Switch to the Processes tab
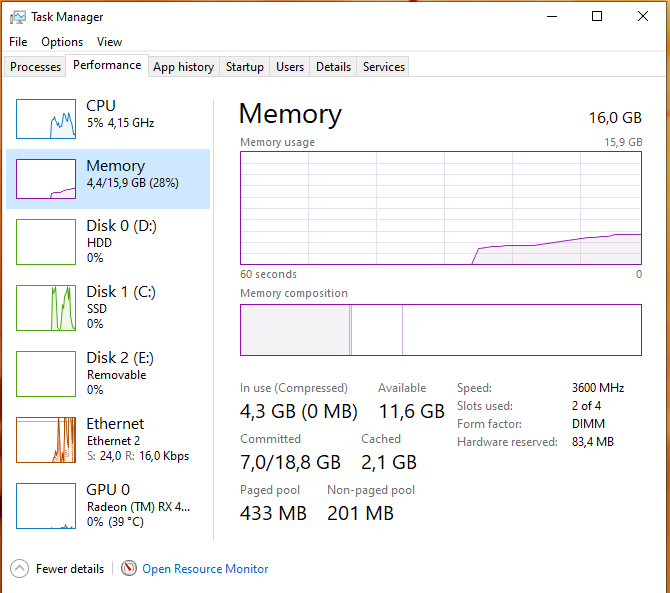This screenshot has width=670, height=593. pos(35,67)
